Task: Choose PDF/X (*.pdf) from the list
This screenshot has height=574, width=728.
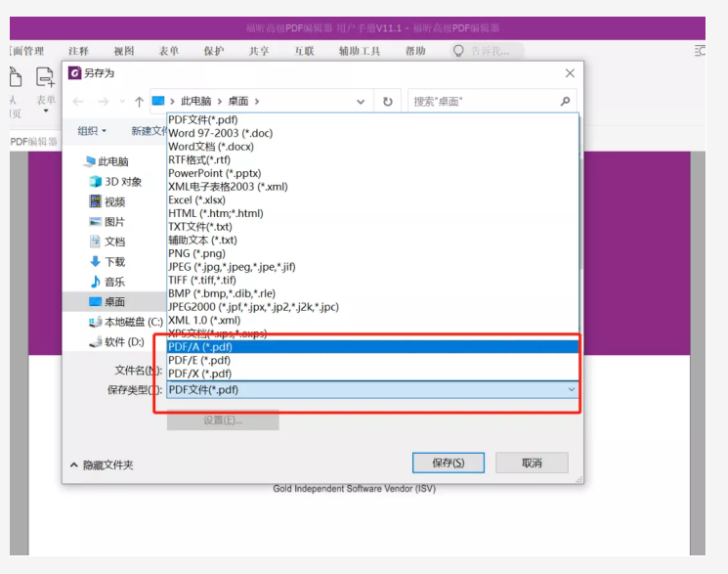Action: (x=372, y=374)
